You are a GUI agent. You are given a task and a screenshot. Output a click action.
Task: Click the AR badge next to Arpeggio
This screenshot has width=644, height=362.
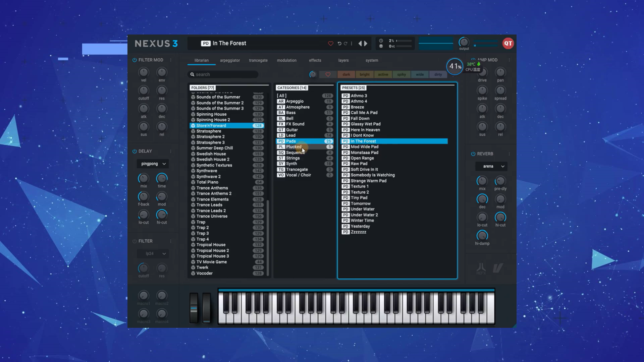(281, 101)
